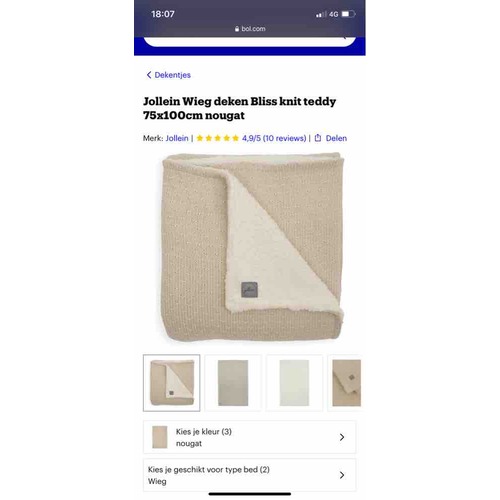Tap the chevron on the Wieg row

click(342, 475)
